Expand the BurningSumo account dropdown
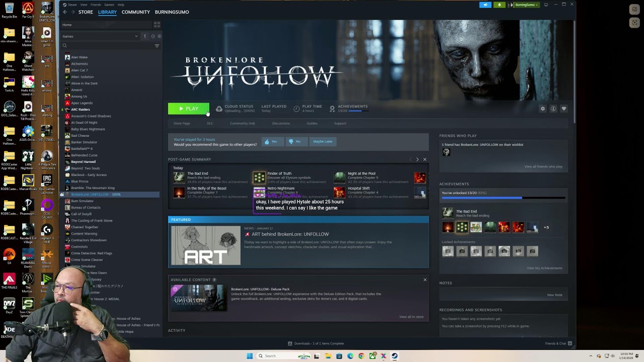The width and height of the screenshot is (644, 362). coord(523,5)
